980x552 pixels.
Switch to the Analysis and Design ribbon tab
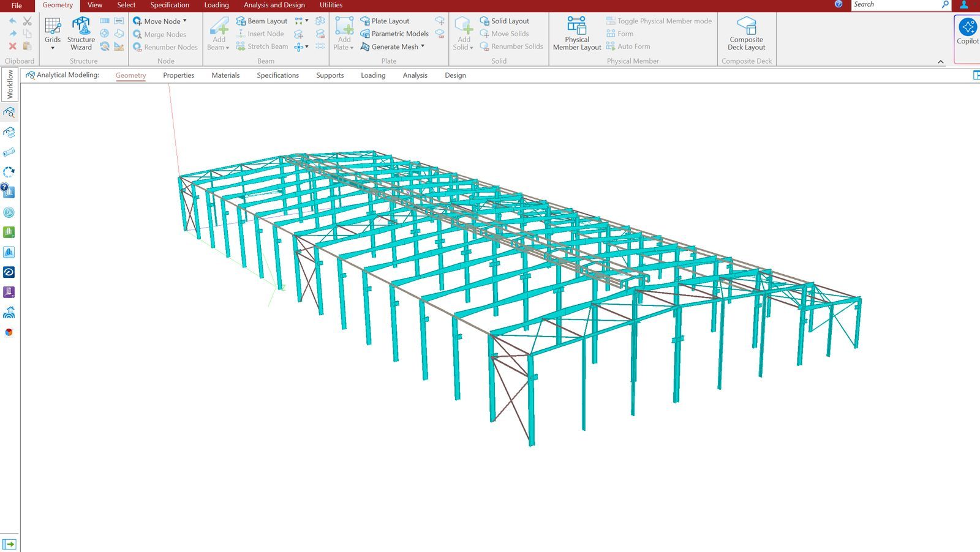click(x=274, y=5)
